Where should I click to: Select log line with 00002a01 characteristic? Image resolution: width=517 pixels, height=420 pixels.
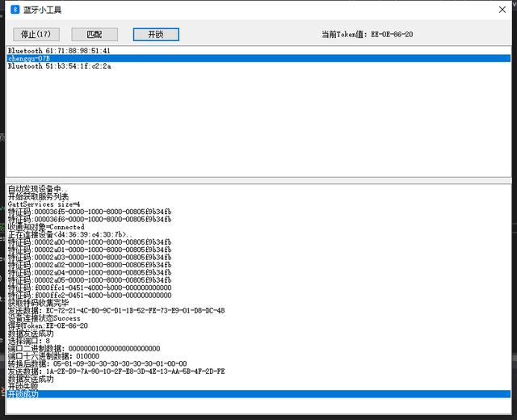[x=258, y=250]
